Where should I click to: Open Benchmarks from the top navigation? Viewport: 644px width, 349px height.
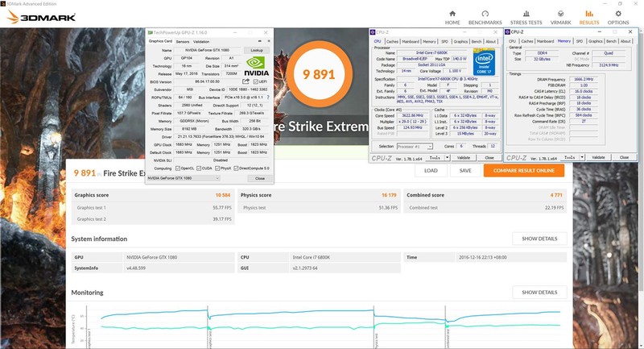pos(485,16)
